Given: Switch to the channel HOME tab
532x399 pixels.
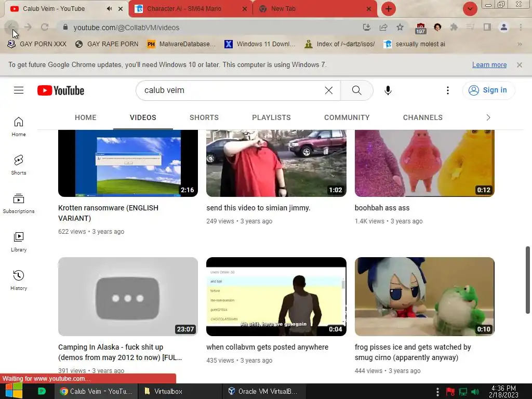Looking at the screenshot, I should tap(86, 117).
